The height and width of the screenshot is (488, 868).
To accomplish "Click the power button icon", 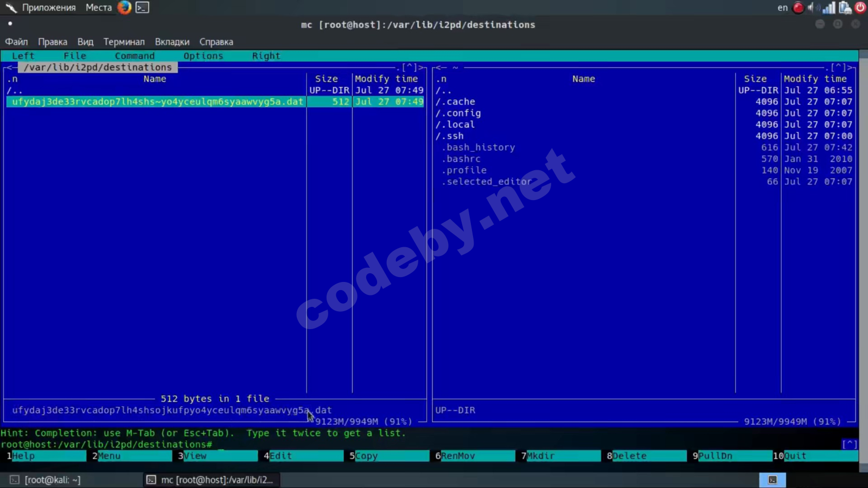I will point(860,8).
